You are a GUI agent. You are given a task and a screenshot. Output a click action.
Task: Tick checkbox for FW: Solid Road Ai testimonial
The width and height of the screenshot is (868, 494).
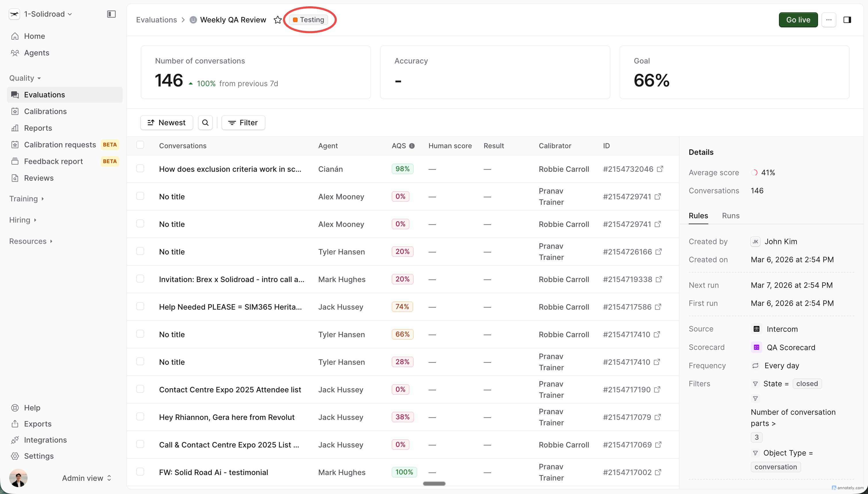tap(140, 472)
